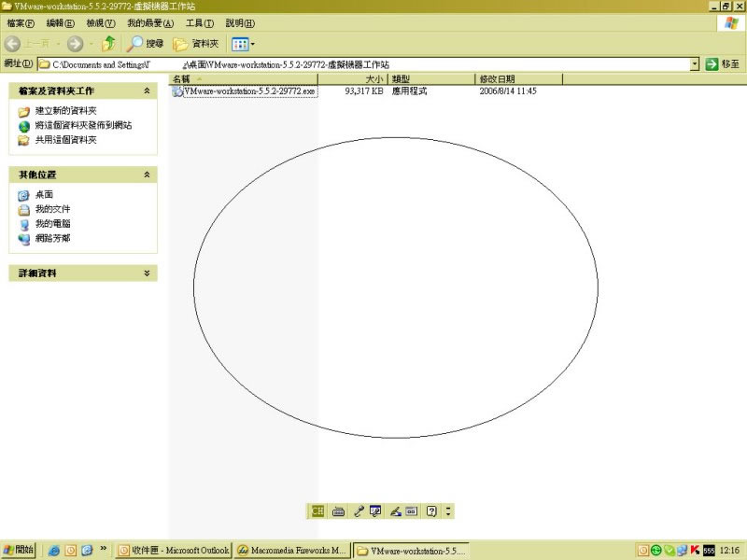This screenshot has height=560, width=747.
Task: Sort by the 大小 column header
Action: pyautogui.click(x=353, y=79)
